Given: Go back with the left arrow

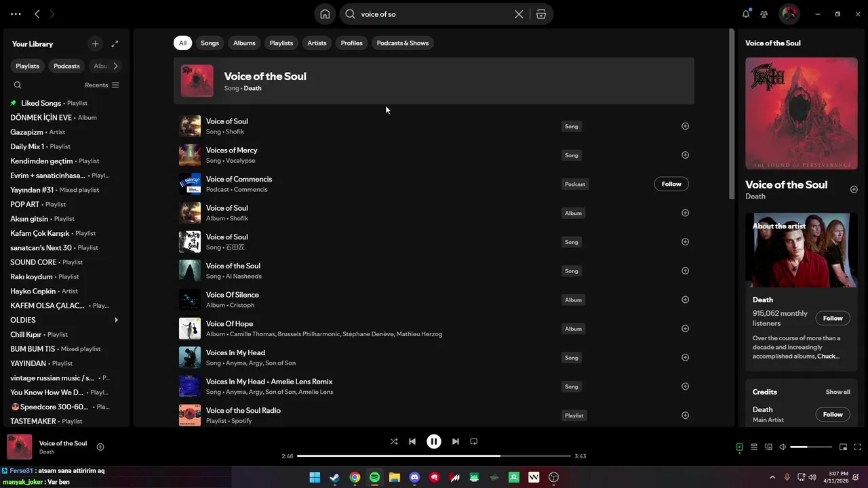Looking at the screenshot, I should tap(37, 14).
